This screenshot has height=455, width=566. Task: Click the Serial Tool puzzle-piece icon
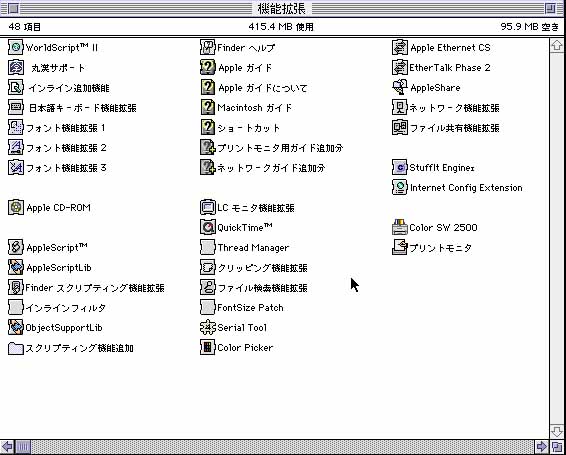pos(208,327)
